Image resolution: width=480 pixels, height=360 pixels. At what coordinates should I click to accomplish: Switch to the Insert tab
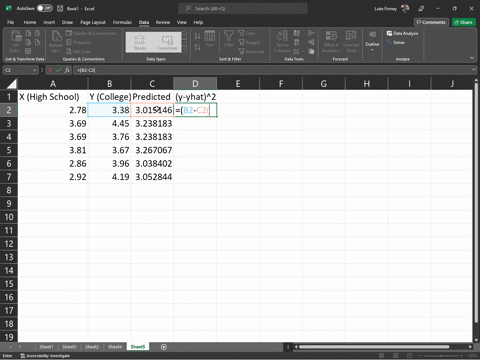(49, 22)
